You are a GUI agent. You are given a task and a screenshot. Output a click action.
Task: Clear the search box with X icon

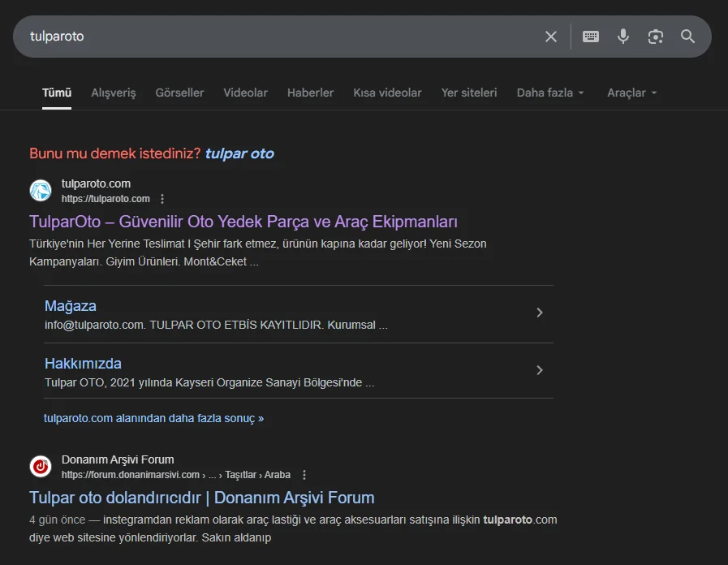[551, 37]
